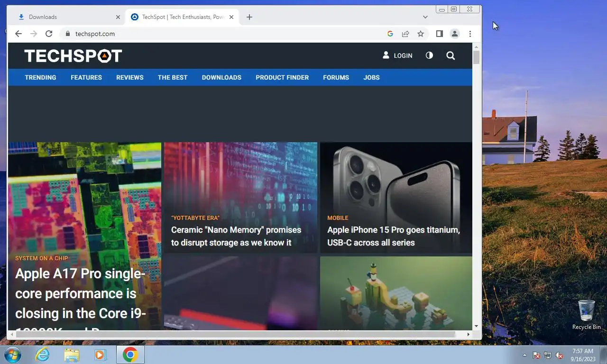Go back using the browser back arrow
This screenshot has width=607, height=364.
click(18, 34)
